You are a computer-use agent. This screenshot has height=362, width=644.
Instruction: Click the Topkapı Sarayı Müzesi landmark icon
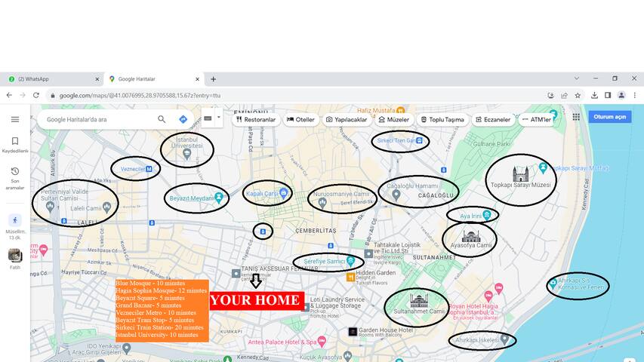[x=520, y=174]
